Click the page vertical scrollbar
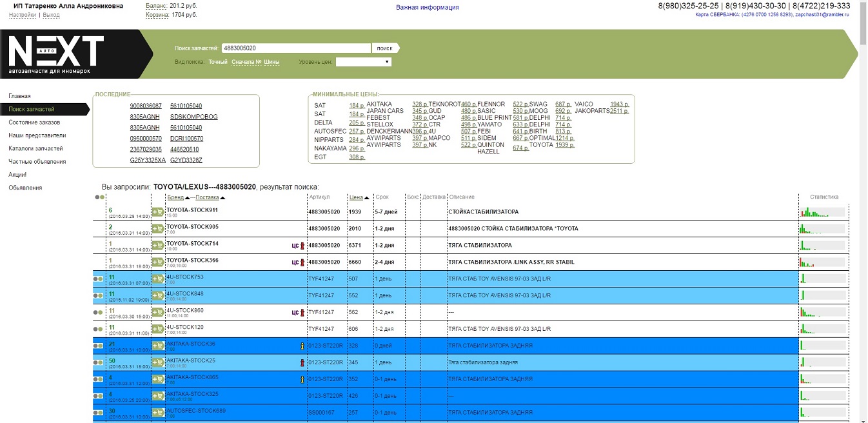868x423 pixels. click(x=863, y=193)
